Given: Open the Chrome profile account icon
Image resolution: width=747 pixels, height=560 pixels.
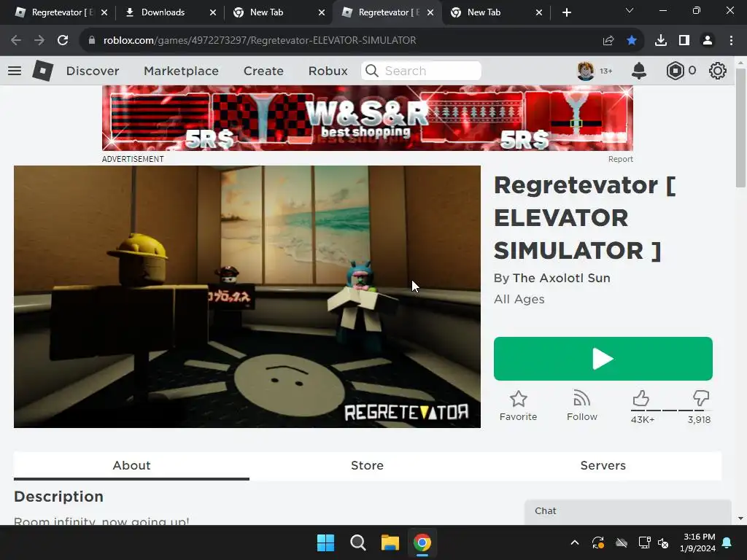Looking at the screenshot, I should point(708,41).
